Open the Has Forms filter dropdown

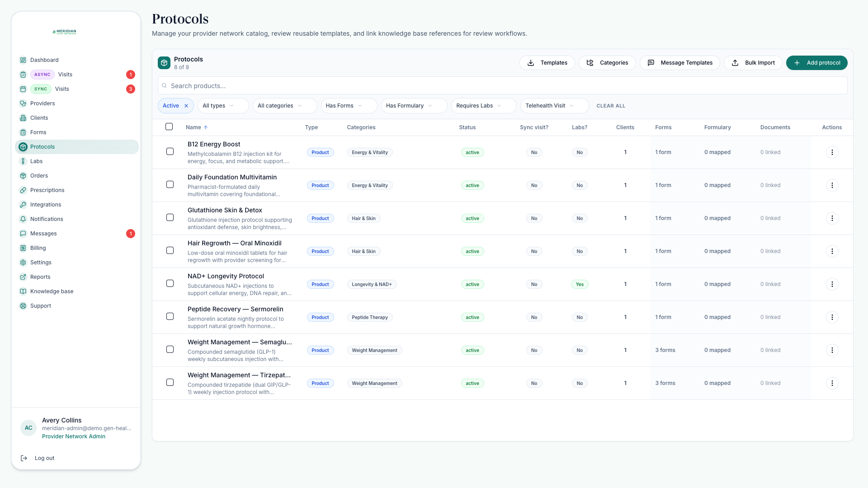pyautogui.click(x=349, y=106)
